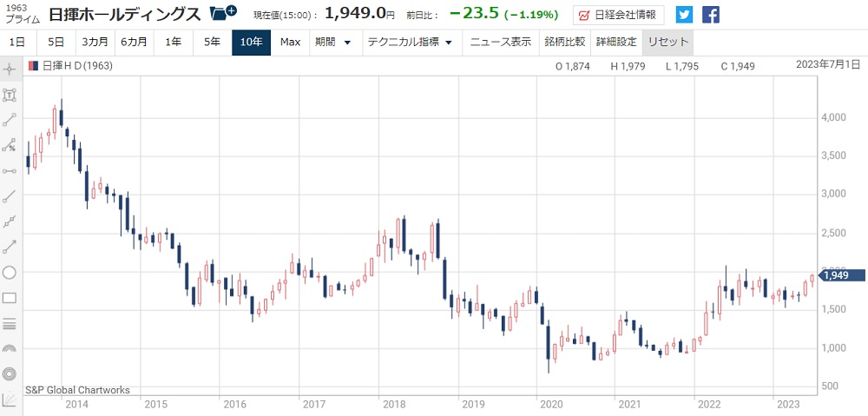Screen dimensions: 868x416
Task: Click the 日揮ホールディングス company name
Action: click(x=124, y=15)
